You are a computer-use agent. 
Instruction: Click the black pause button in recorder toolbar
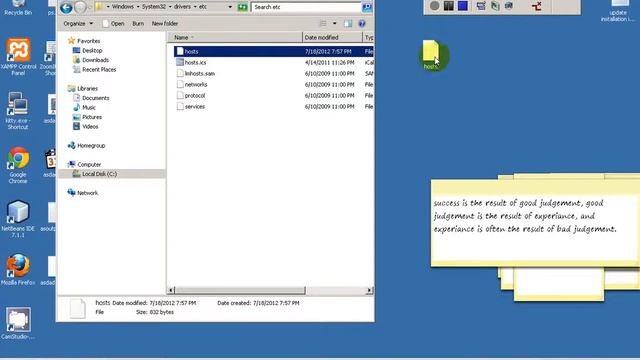pos(449,6)
